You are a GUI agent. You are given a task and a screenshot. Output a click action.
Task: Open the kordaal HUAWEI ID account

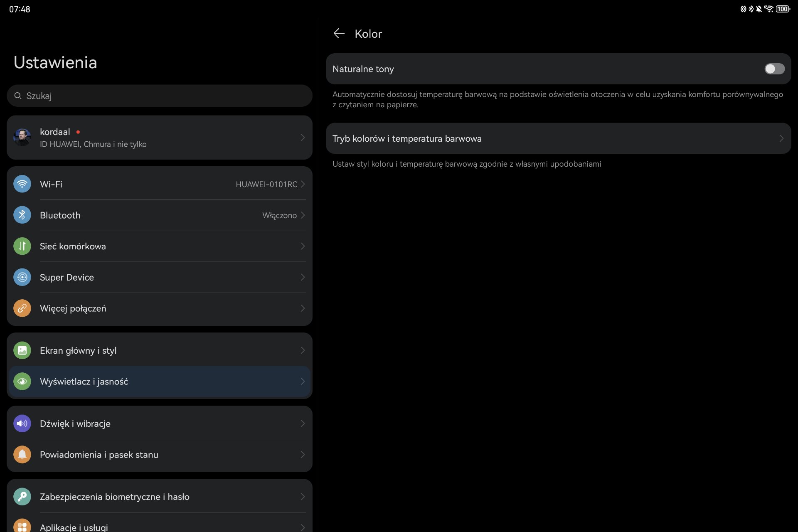(x=160, y=138)
